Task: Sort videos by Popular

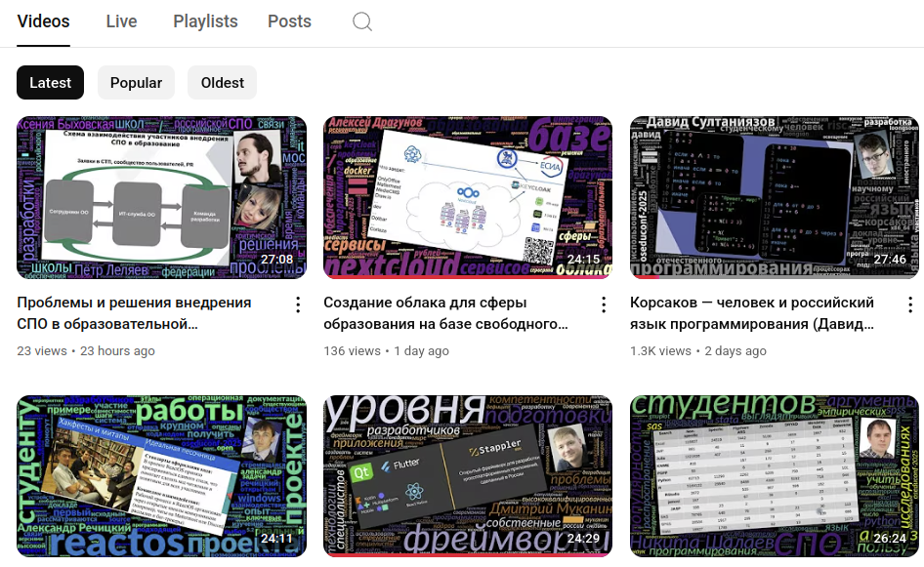Action: click(136, 83)
